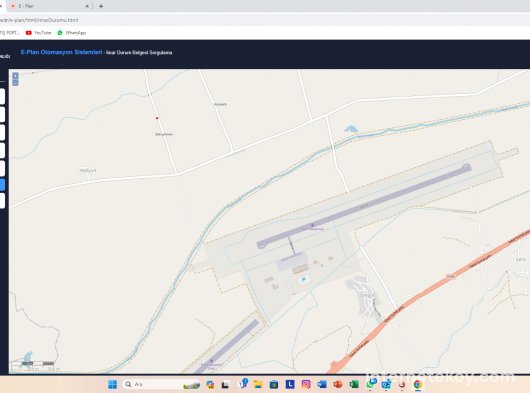530x393 pixels.
Task: Open the WhatsApp bookmark
Action: pyautogui.click(x=72, y=33)
